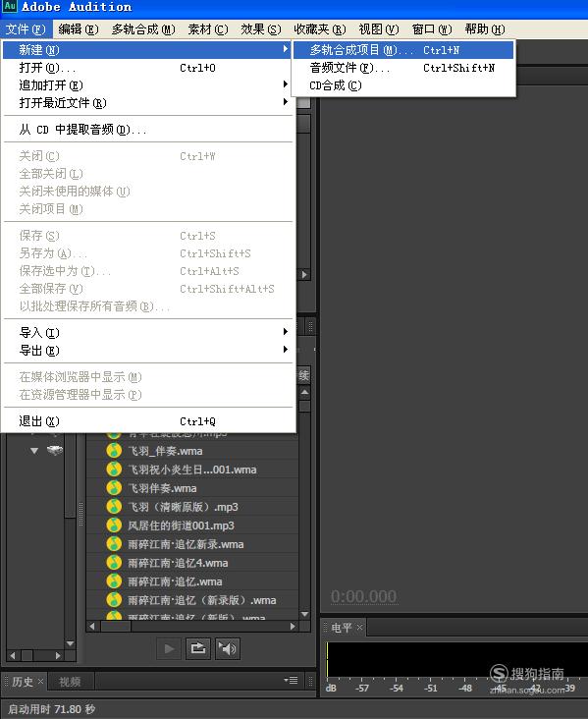The image size is (588, 719).
Task: Open the 文件(F) menu
Action: pyautogui.click(x=26, y=29)
